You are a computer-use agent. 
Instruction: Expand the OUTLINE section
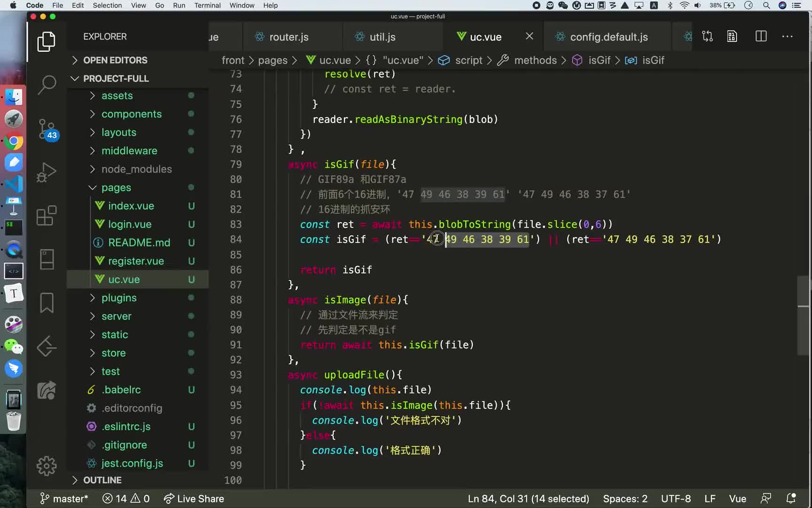(x=102, y=480)
